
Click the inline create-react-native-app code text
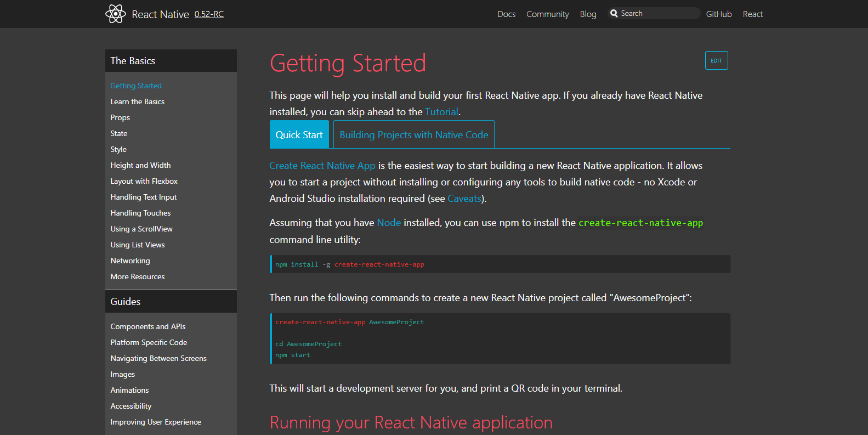coord(640,223)
